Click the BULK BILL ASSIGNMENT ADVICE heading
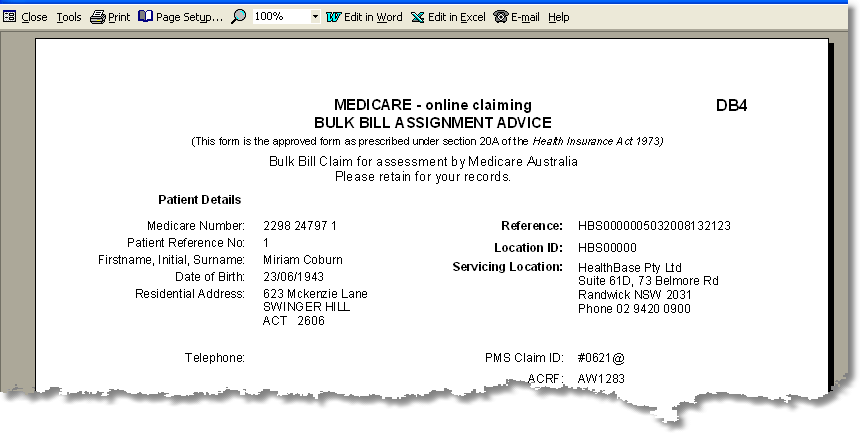This screenshot has width=860, height=435. [x=432, y=122]
